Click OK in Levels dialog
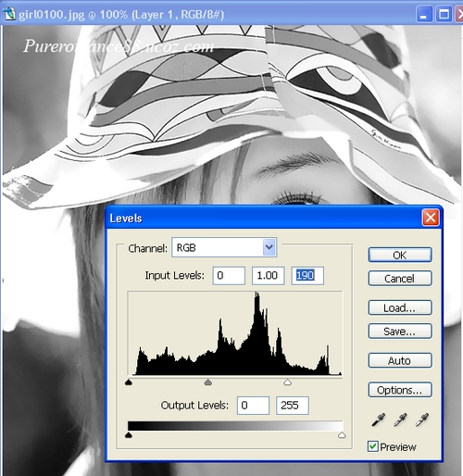The image size is (463, 476). 400,255
